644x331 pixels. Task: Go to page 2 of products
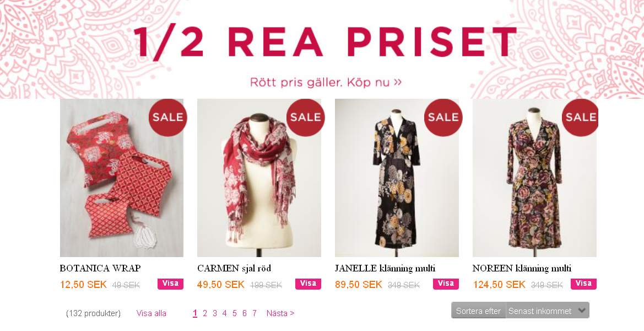click(205, 313)
